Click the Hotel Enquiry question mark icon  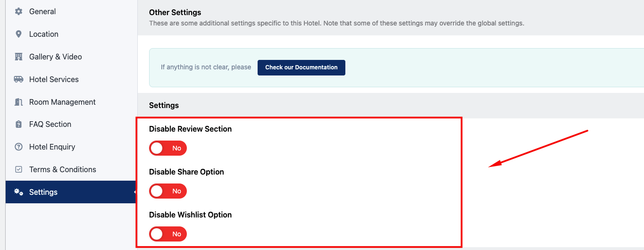[18, 147]
